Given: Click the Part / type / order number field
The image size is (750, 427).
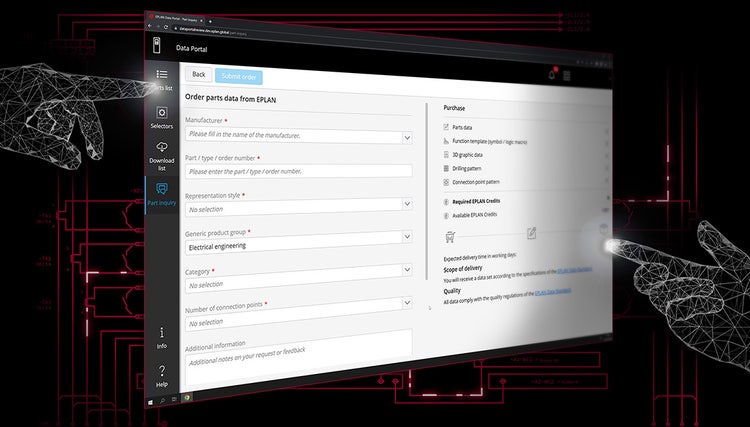Looking at the screenshot, I should click(x=298, y=171).
